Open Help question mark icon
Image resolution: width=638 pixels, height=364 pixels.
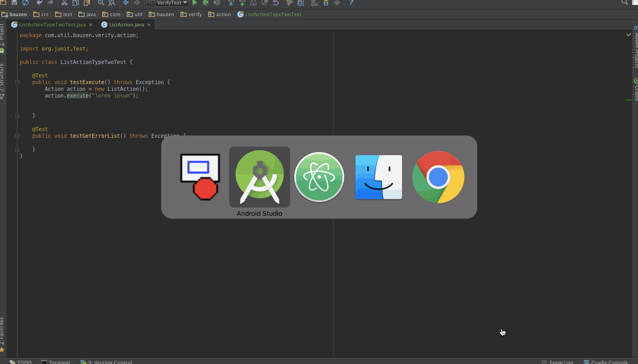click(351, 3)
